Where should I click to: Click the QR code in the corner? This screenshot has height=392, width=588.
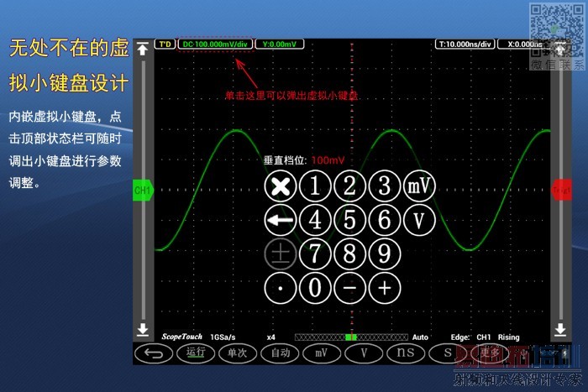(557, 31)
